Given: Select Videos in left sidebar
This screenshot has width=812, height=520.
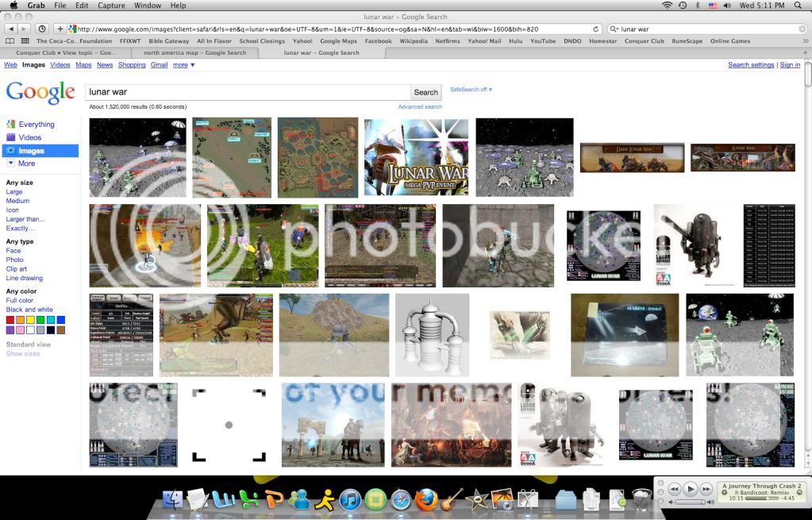Looking at the screenshot, I should [29, 137].
